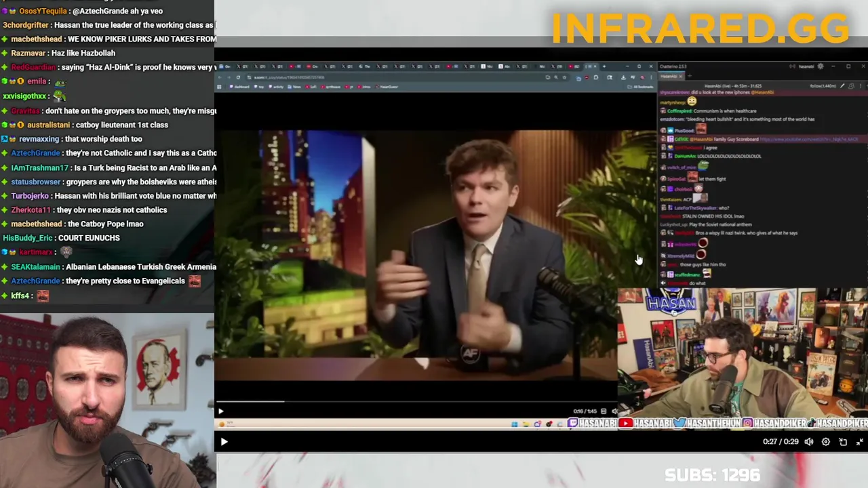Open the All Bookmarks folder
This screenshot has height=488, width=868.
point(641,87)
